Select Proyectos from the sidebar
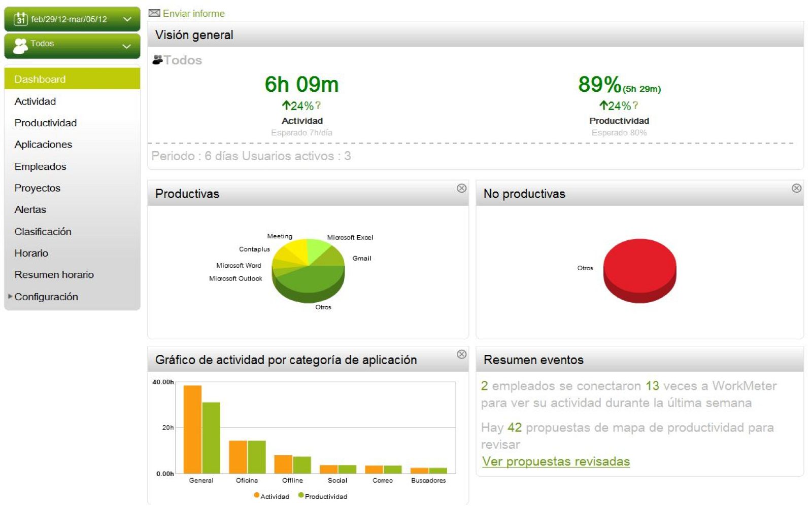Viewport: 812px width, 506px height. click(38, 188)
